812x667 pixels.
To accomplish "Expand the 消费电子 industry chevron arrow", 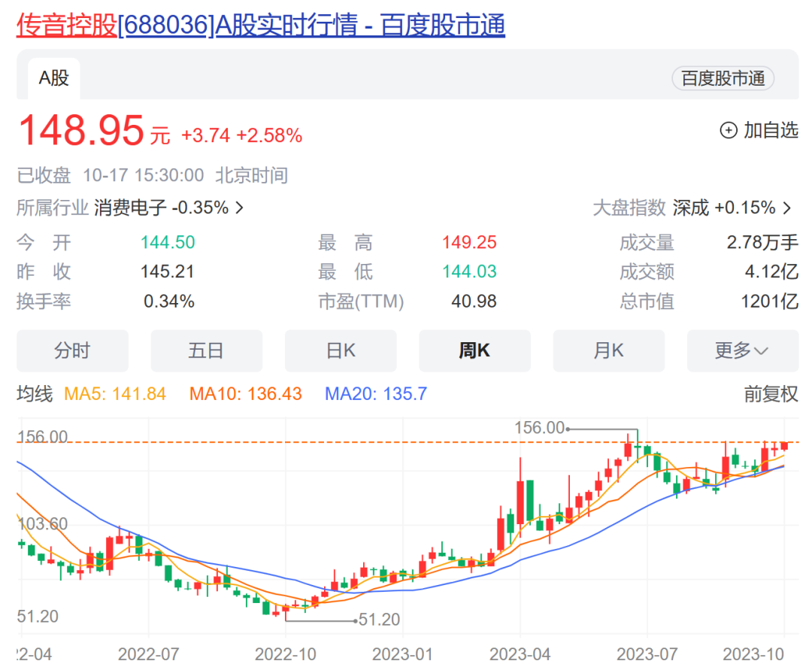I will (x=239, y=208).
